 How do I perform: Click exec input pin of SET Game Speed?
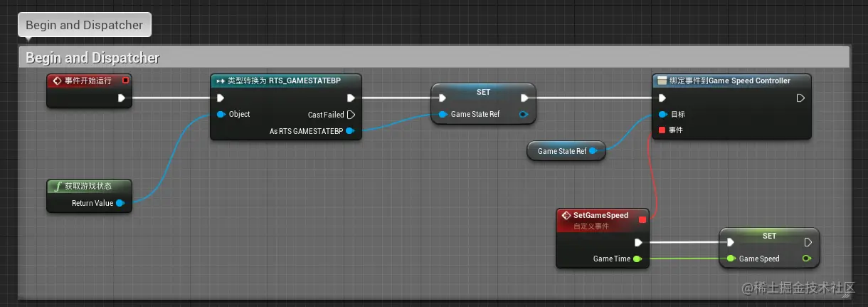point(731,242)
